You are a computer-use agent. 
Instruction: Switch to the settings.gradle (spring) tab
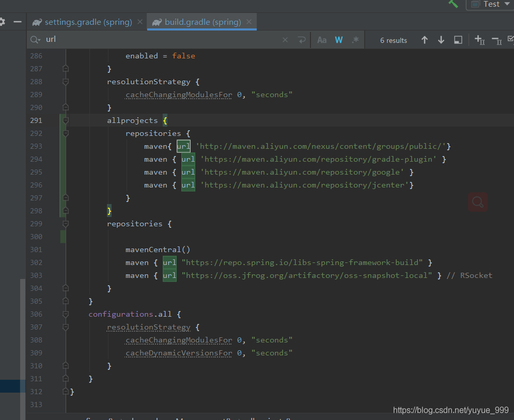pos(88,22)
